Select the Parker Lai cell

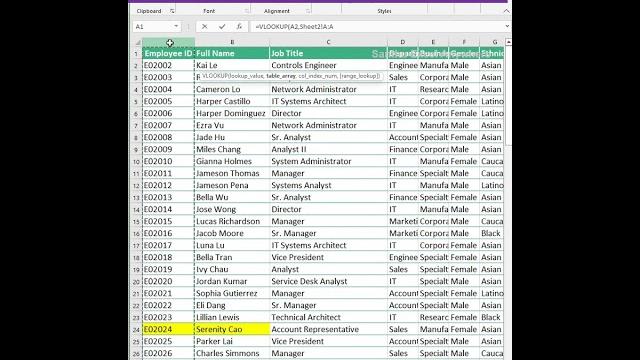(232, 341)
